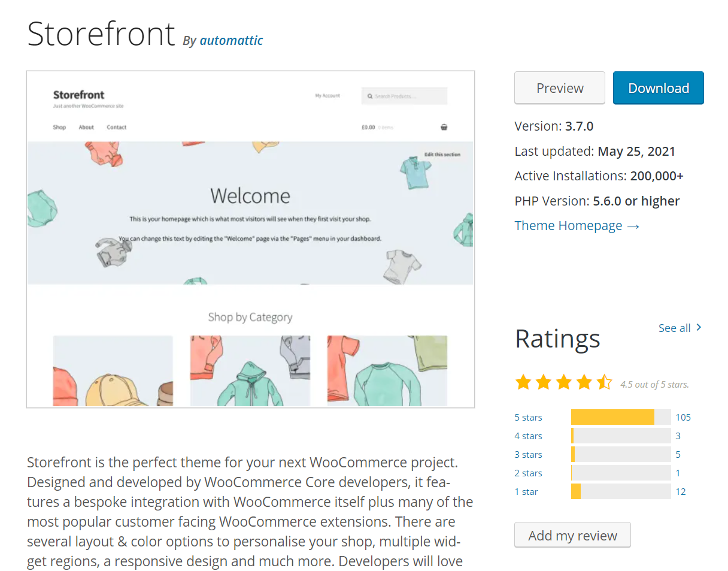Click the Storefront theme screenshot
The width and height of the screenshot is (728, 571).
point(250,240)
